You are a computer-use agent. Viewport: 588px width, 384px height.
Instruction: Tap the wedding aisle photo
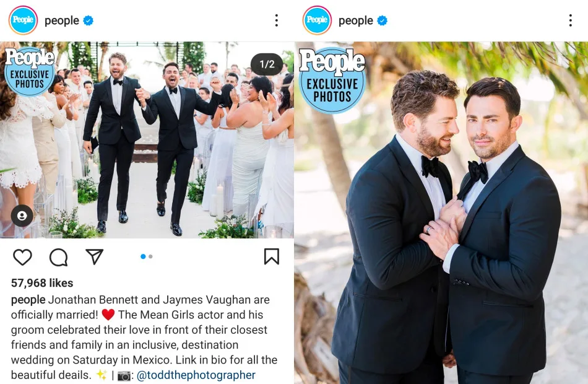pyautogui.click(x=147, y=139)
